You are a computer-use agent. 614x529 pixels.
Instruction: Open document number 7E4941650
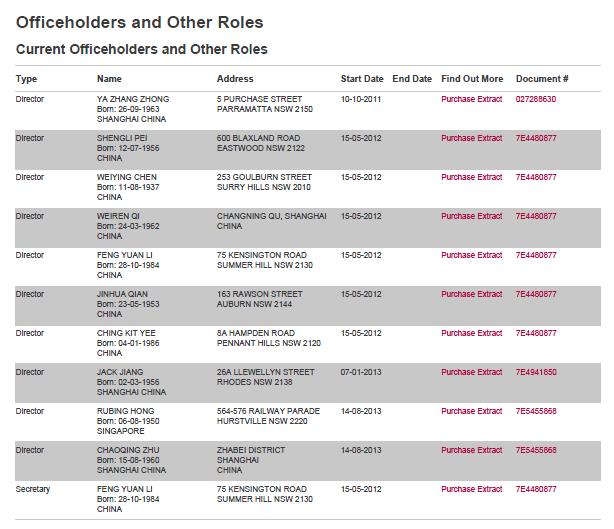535,373
